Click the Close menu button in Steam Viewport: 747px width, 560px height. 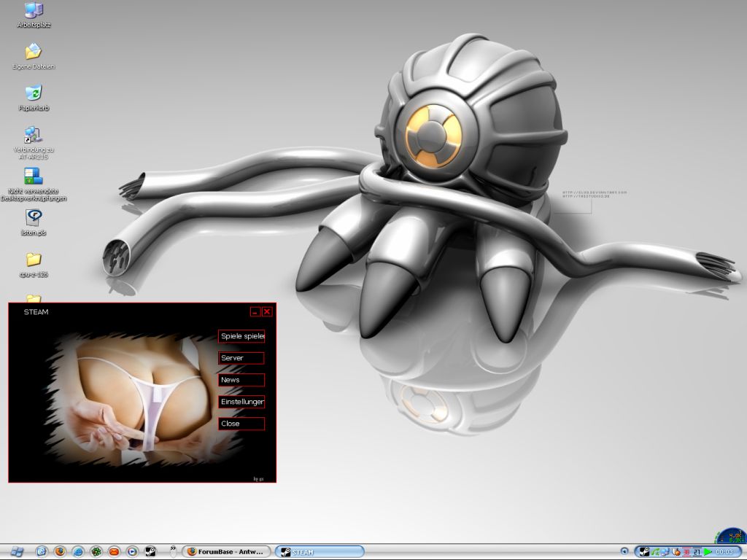click(x=241, y=424)
